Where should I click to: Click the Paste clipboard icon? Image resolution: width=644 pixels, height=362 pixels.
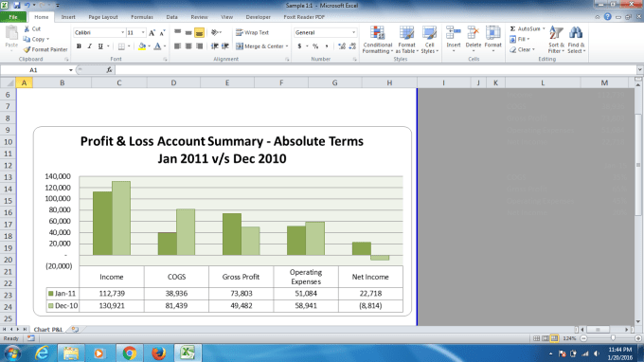[x=11, y=33]
